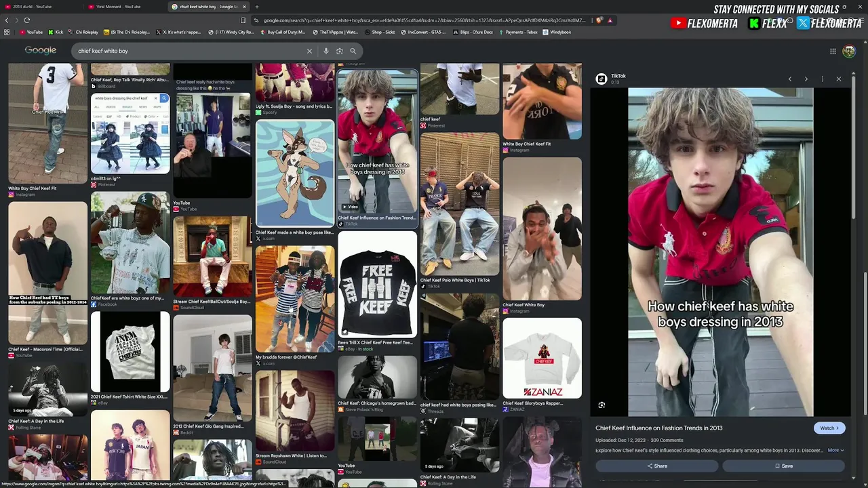Viewport: 868px width, 488px height.
Task: Open the Google account avatar
Action: point(849,51)
